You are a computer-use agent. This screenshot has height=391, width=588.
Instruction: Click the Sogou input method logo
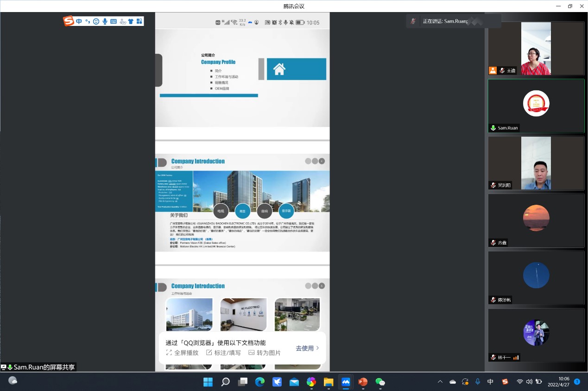69,21
